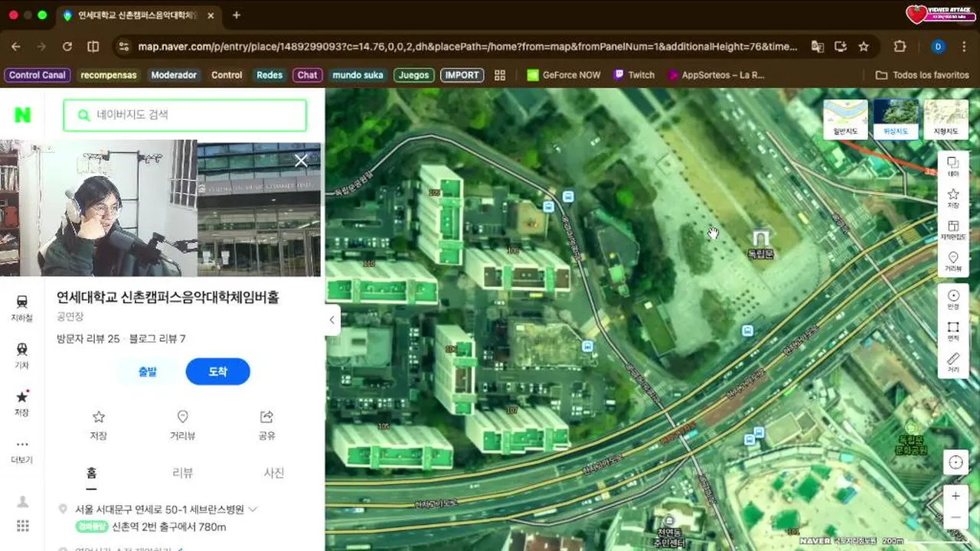This screenshot has height=551, width=980.
Task: Toggle 거리뷰 street view layer on the map toolbar
Action: [x=953, y=262]
